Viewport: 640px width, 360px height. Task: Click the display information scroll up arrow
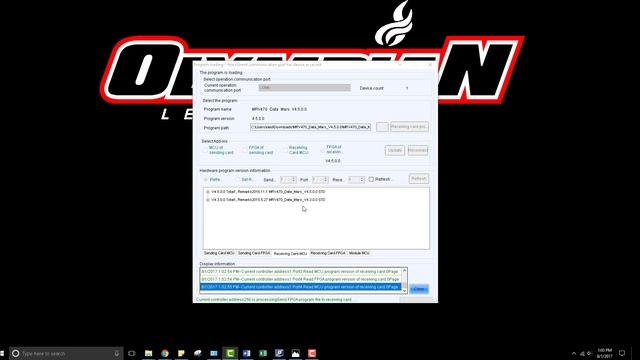(x=404, y=271)
